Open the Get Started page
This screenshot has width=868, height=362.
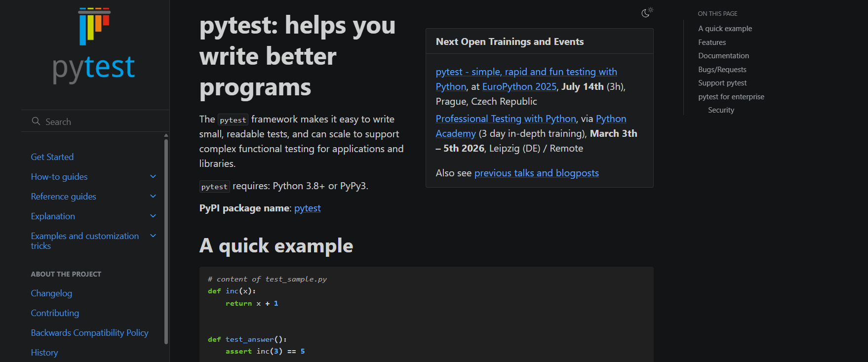tap(52, 157)
